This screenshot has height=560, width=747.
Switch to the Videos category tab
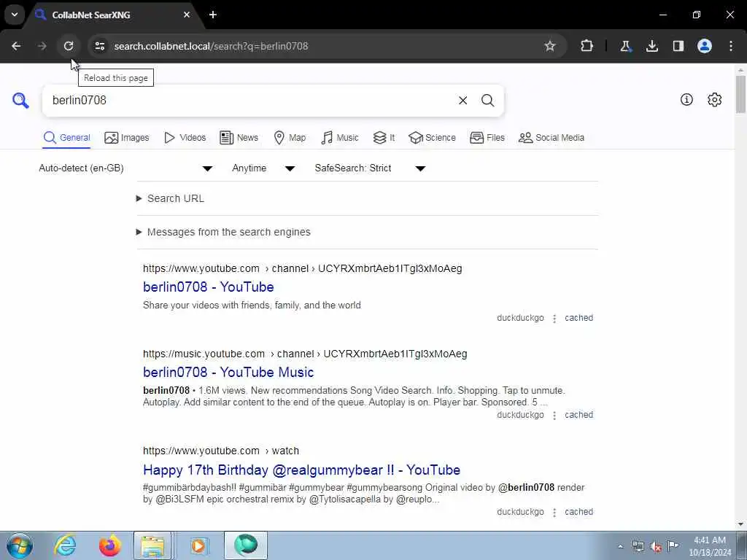point(185,138)
